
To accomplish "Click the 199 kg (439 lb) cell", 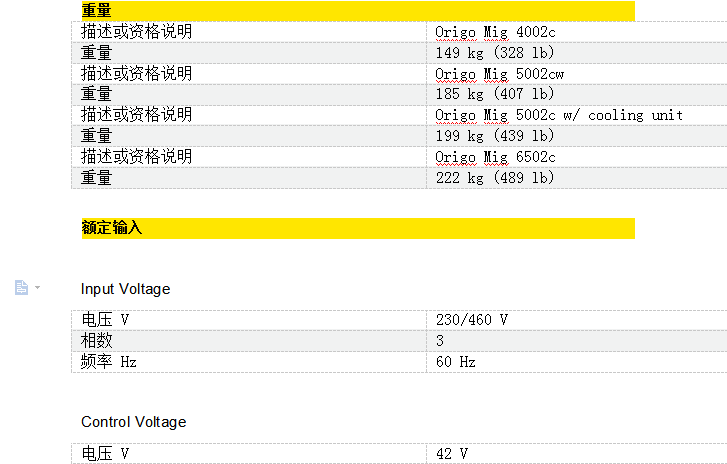I will click(x=494, y=136).
